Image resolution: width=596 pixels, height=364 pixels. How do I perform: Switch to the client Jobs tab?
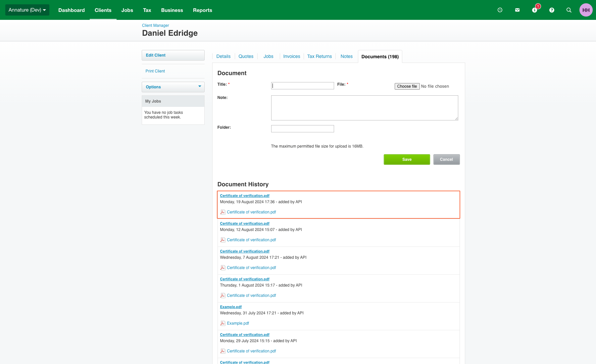269,56
